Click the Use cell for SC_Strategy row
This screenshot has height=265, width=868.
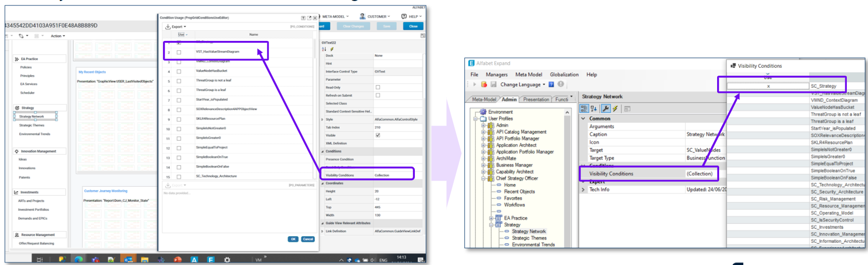click(x=768, y=86)
